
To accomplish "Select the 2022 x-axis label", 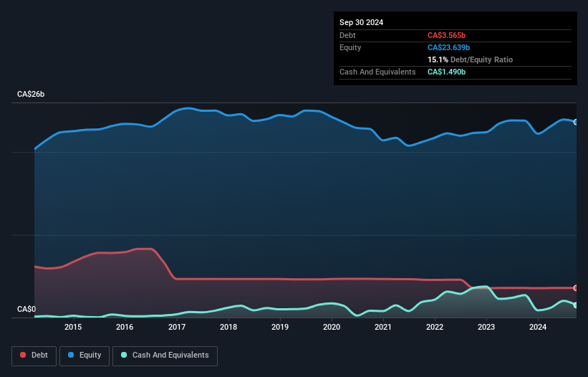I will click(x=435, y=327).
